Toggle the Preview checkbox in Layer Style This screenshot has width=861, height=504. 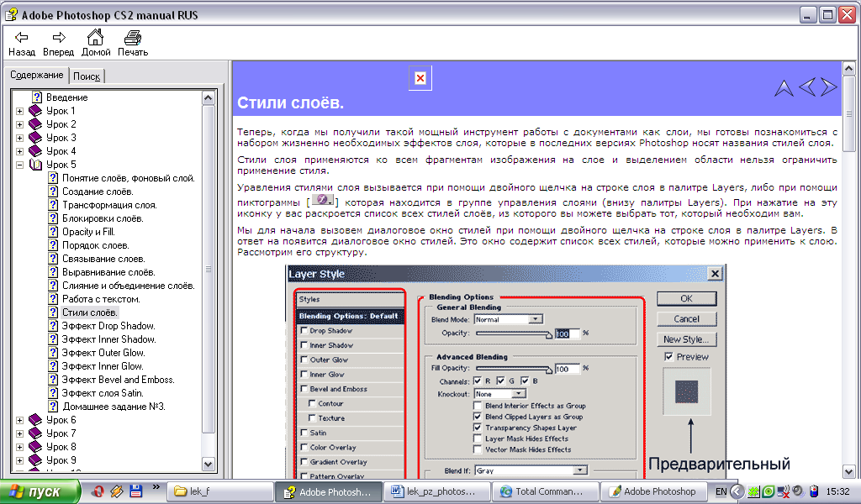pos(668,357)
